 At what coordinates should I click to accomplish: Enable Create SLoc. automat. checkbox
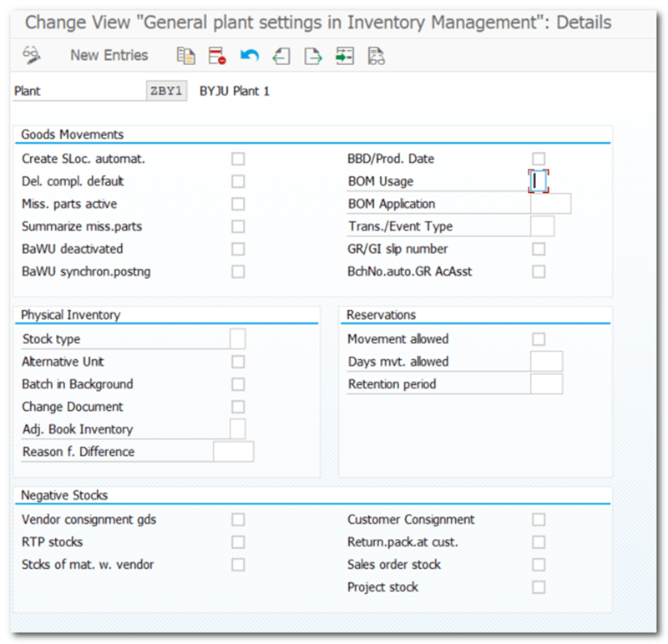pos(238,159)
